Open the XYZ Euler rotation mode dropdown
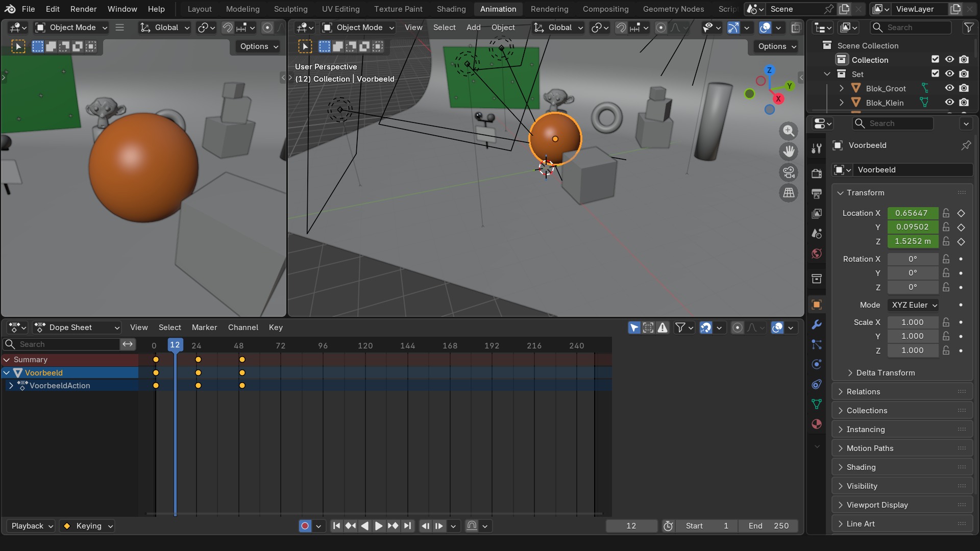 pyautogui.click(x=914, y=305)
